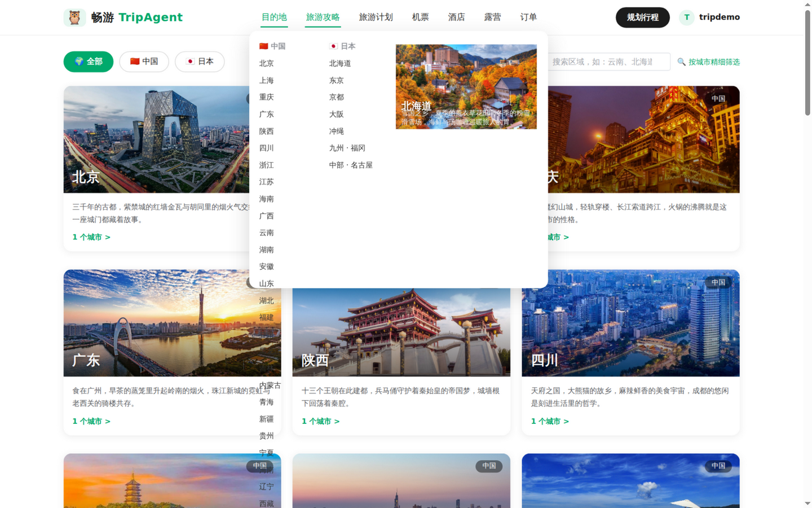
Task: Open the 露营 navigation item
Action: tap(492, 17)
